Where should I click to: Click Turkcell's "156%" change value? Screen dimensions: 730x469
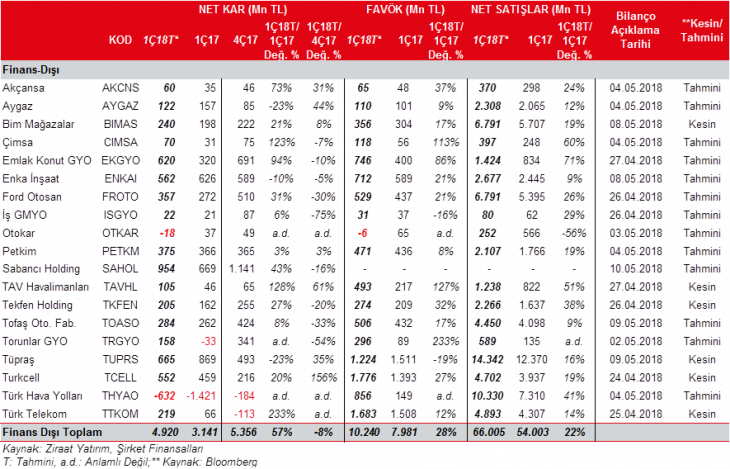click(x=323, y=378)
